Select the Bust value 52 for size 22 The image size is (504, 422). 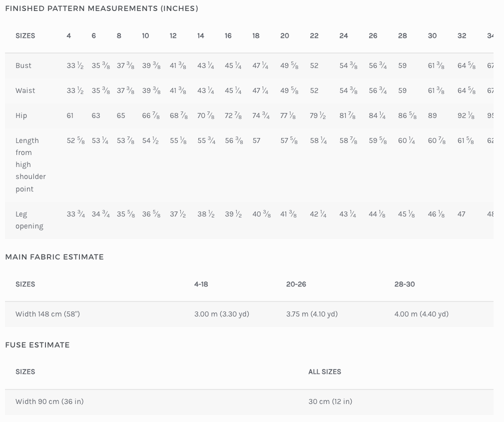(x=314, y=65)
